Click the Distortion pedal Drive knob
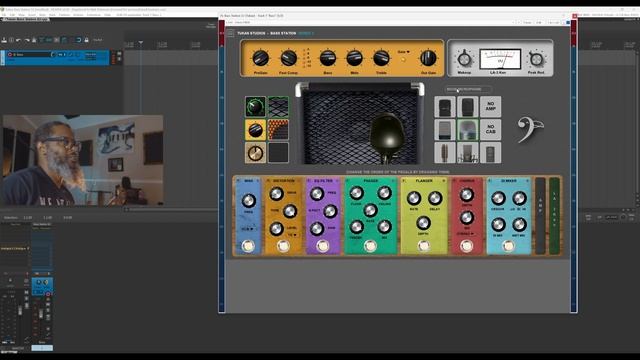 (276, 194)
